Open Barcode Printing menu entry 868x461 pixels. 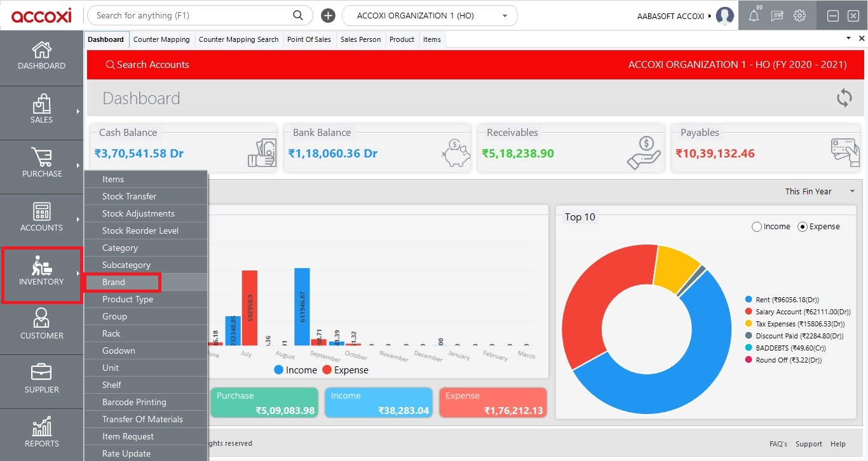point(146,402)
